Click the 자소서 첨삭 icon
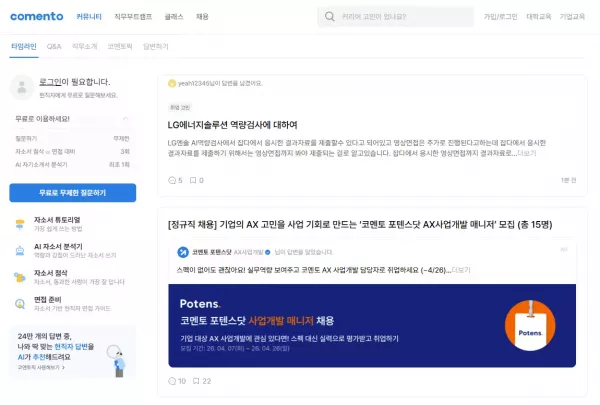 [20, 277]
